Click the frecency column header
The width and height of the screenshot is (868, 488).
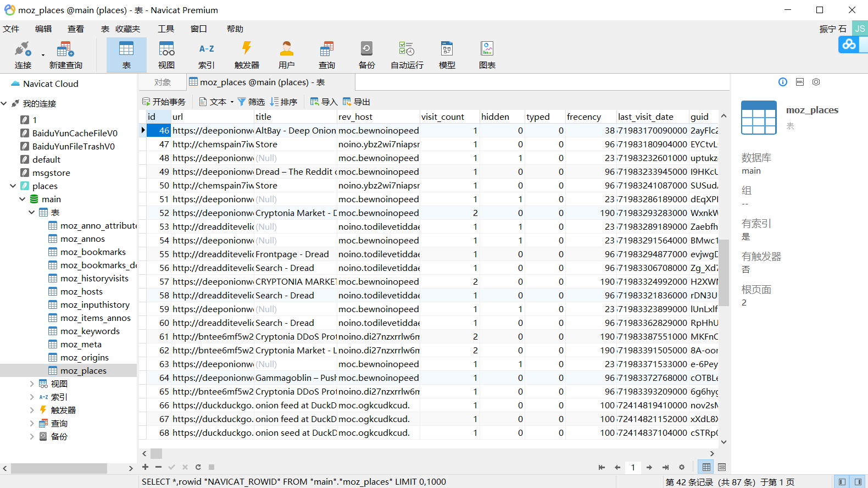pos(591,117)
